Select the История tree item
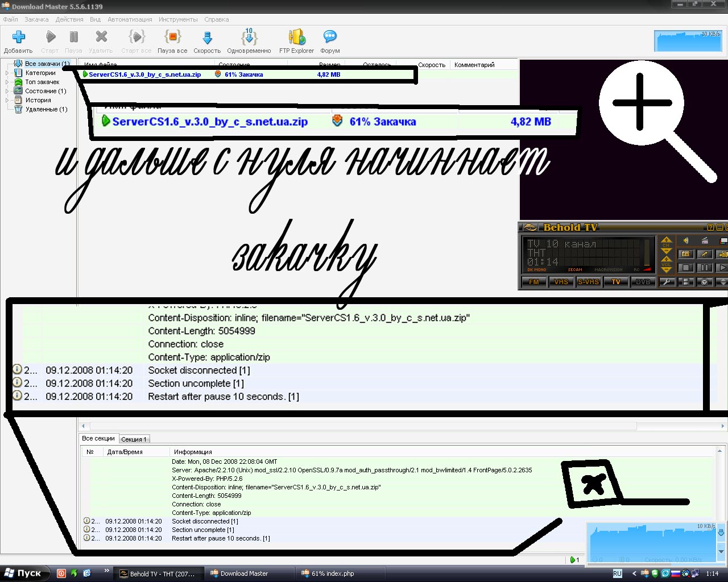This screenshot has width=728, height=582. point(38,100)
